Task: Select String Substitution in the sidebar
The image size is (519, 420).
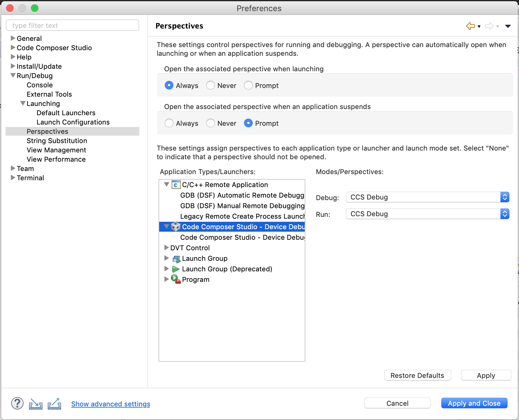Action: [x=57, y=141]
